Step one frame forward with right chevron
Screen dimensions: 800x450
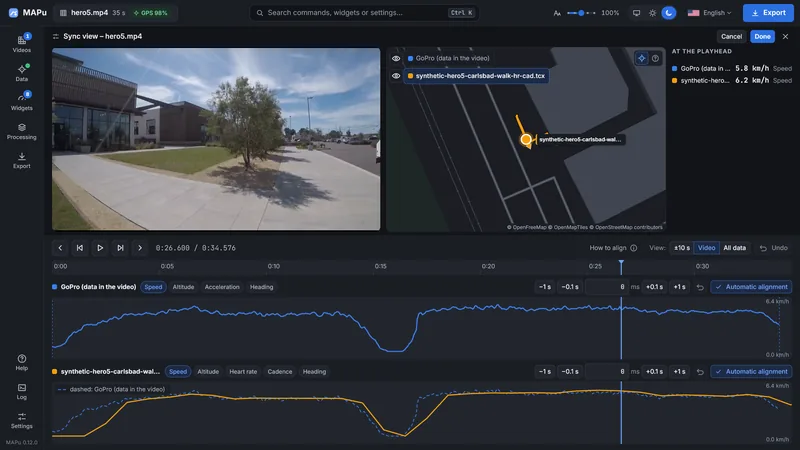click(x=140, y=248)
